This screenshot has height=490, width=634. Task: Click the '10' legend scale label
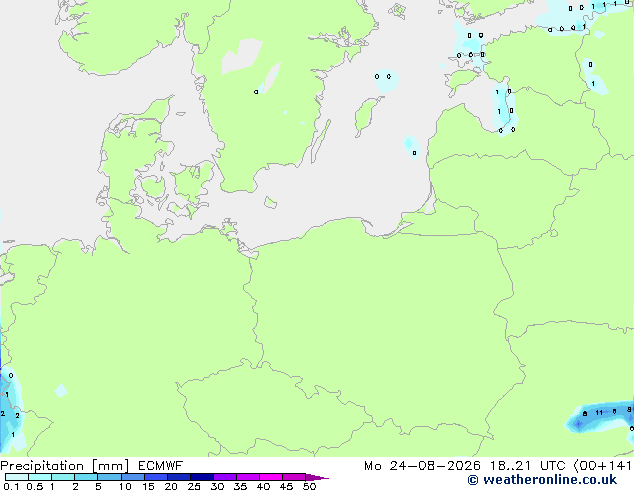coord(125,486)
